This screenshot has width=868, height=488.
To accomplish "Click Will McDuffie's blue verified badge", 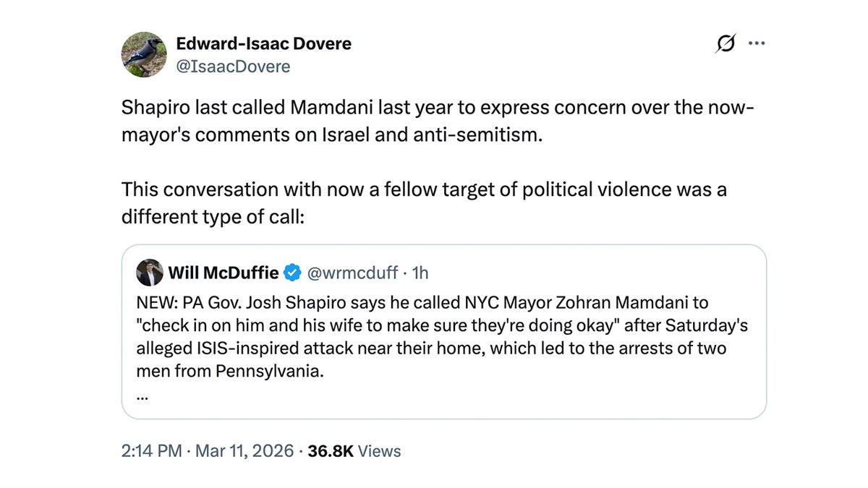I will click(292, 273).
